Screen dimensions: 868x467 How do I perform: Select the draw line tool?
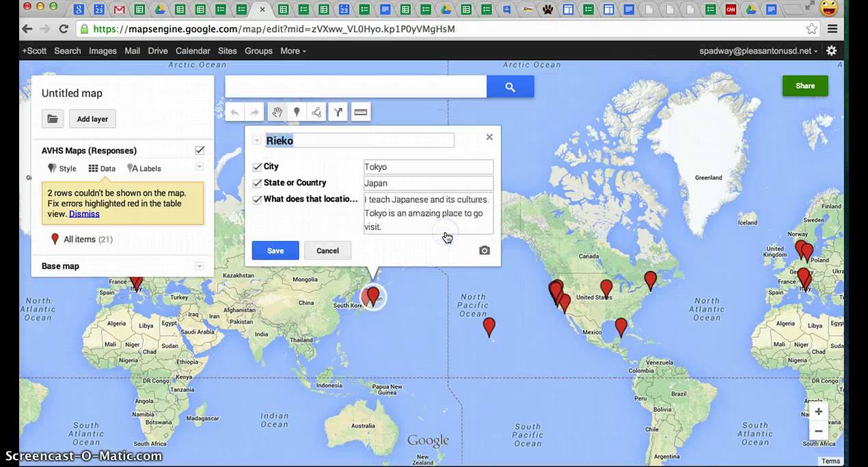[316, 113]
